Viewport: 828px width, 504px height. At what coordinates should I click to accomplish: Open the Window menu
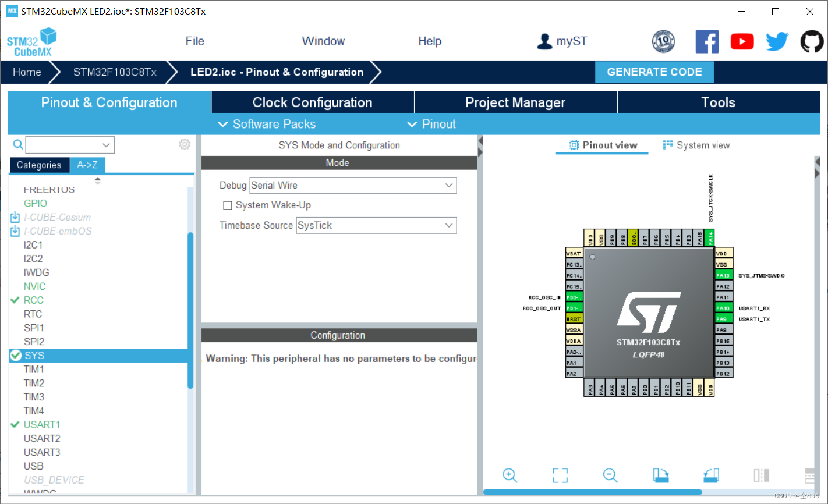(323, 41)
